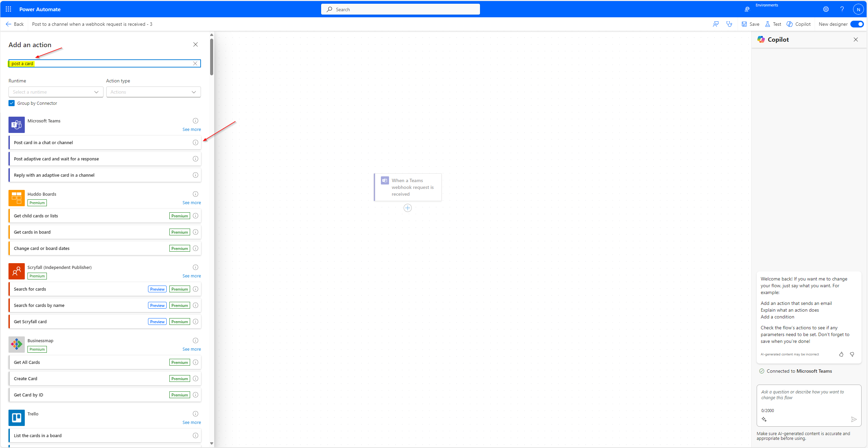Select Post adaptive card and wait for a response
The width and height of the screenshot is (868, 448).
105,159
